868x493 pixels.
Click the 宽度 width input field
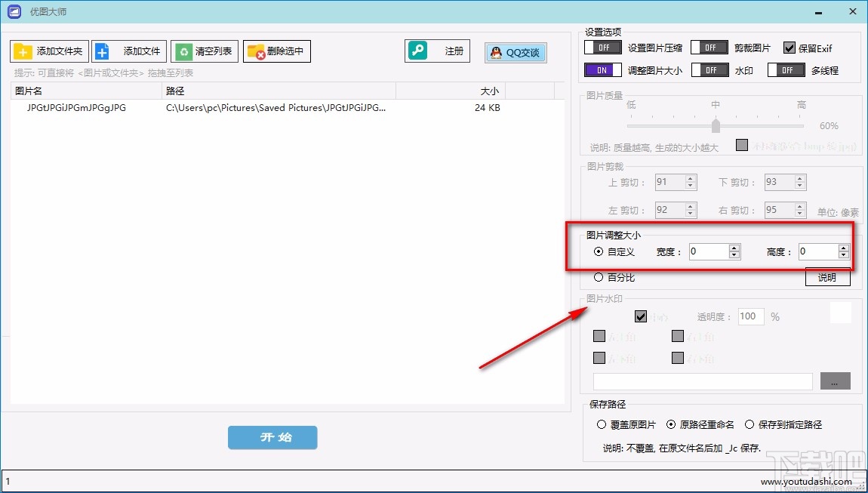click(708, 251)
